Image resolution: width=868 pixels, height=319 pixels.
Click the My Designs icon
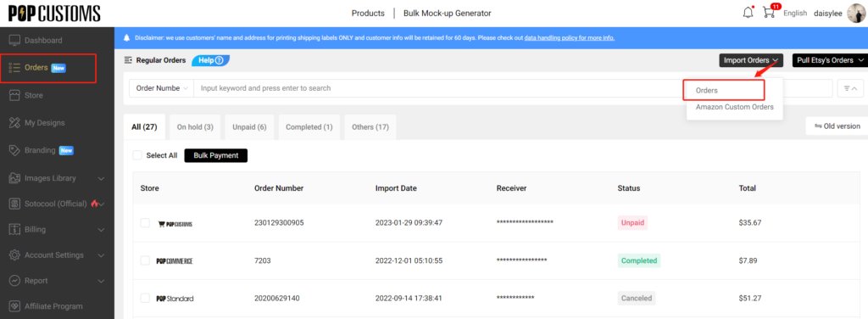(x=15, y=123)
